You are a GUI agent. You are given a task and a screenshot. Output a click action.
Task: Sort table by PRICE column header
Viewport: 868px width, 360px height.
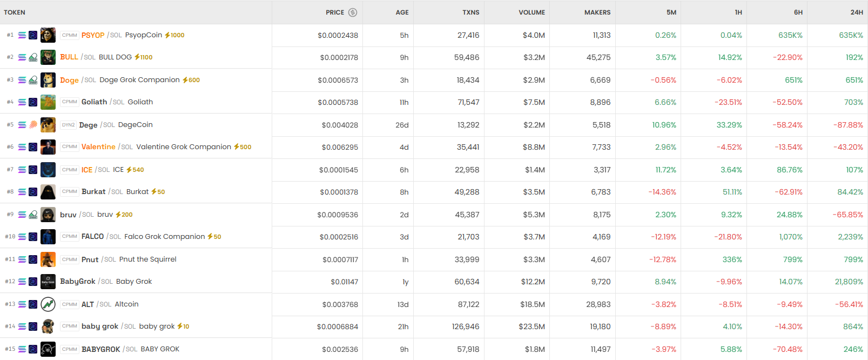[x=335, y=12]
